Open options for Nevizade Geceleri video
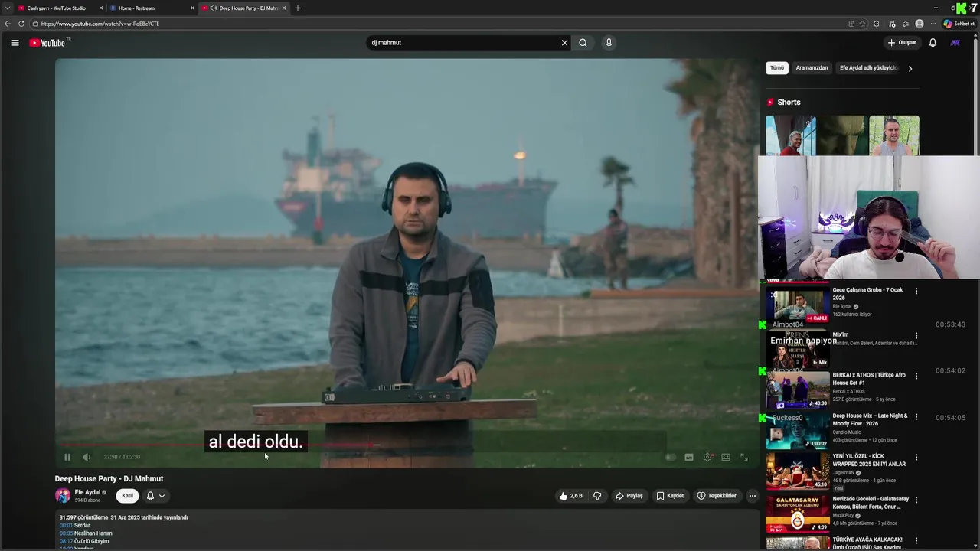 (916, 500)
